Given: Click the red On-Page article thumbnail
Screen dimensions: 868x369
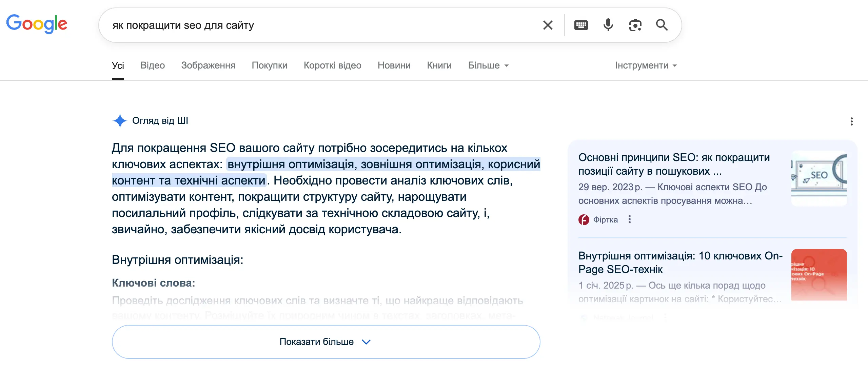Looking at the screenshot, I should pyautogui.click(x=819, y=275).
